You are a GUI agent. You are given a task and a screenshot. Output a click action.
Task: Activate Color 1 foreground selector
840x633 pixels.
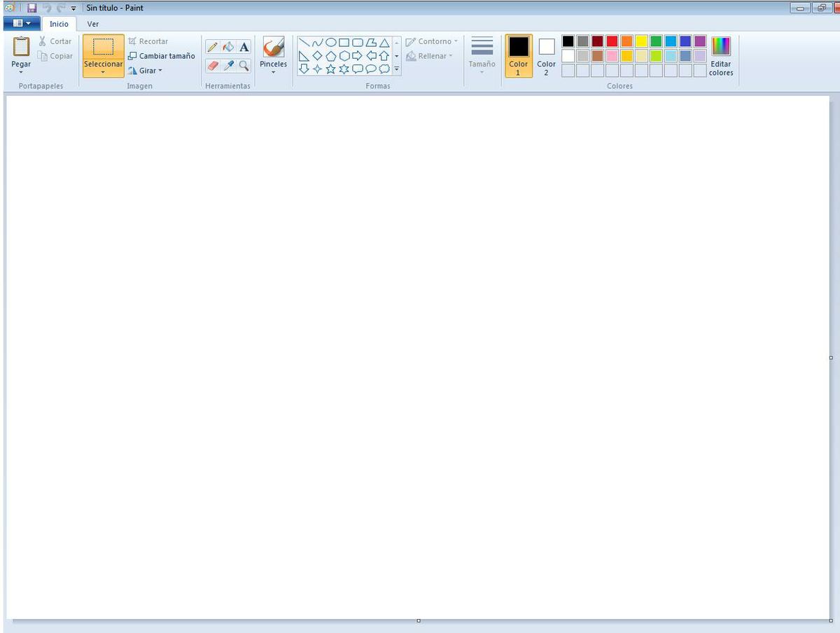tap(519, 55)
